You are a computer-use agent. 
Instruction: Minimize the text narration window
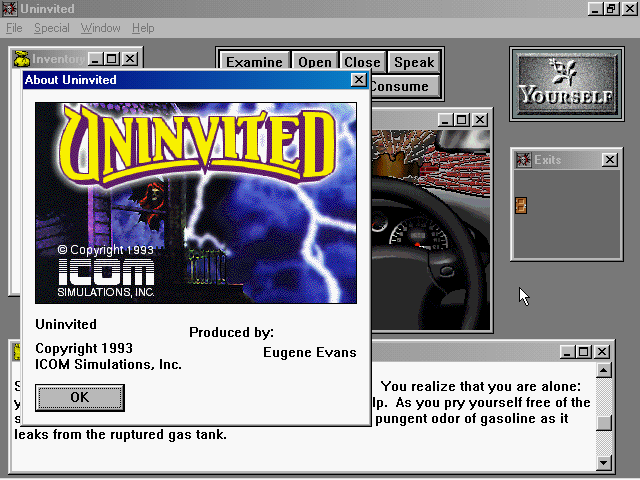click(x=567, y=352)
